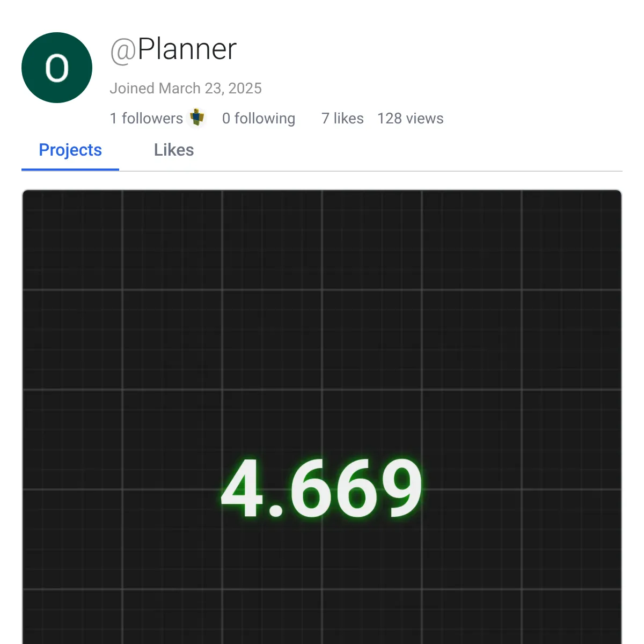
Task: Select the Projects tab
Action: coord(70,150)
